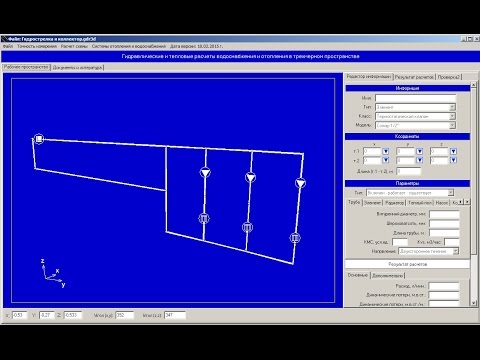Viewport: 480px width, 360px height.
Task: Click the Имя input field
Action: [415, 98]
